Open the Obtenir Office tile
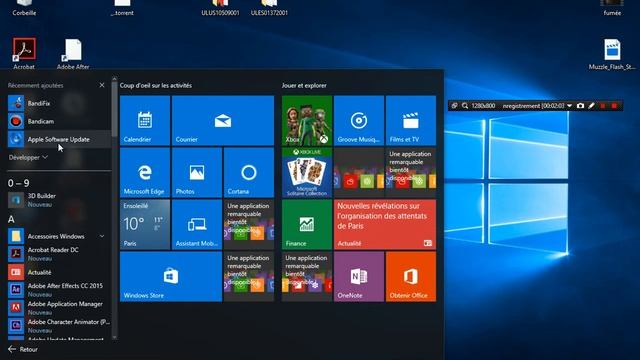Image resolution: width=640 pixels, height=360 pixels. click(x=411, y=276)
